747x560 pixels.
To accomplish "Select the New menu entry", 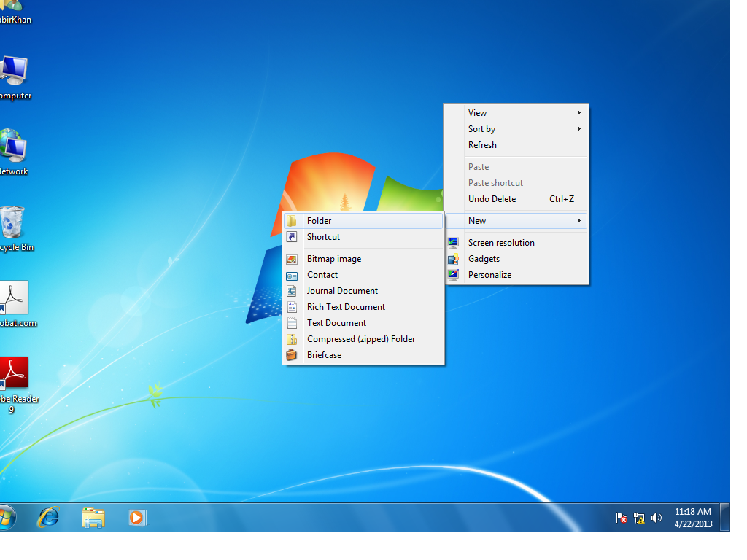I will point(516,221).
